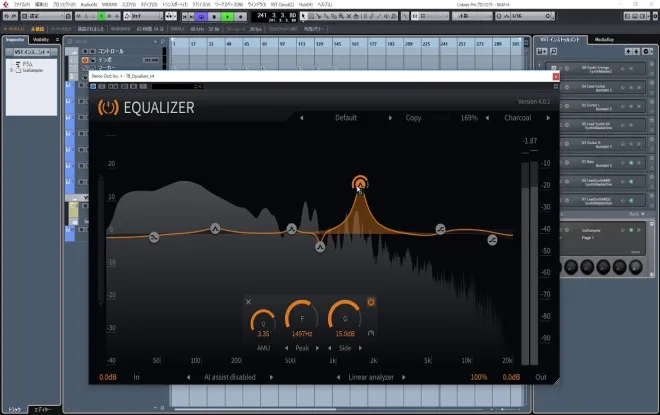Screen dimensions: 660x415
Task: Click the green Play button in transport
Action: 227,16
